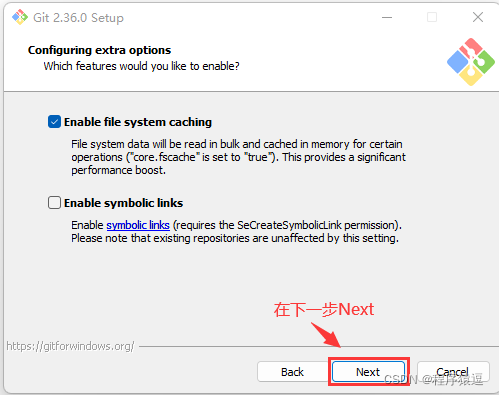Image resolution: width=499 pixels, height=395 pixels.
Task: Minimize the Git Setup window
Action: tap(387, 17)
